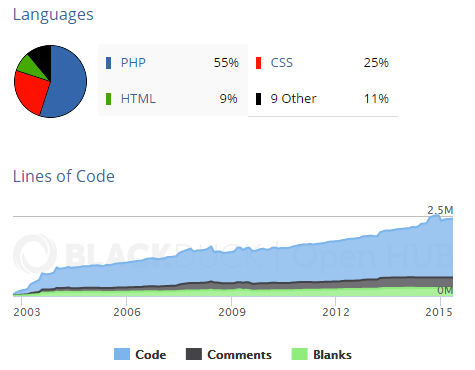Click the blue PHP color swatch
This screenshot has height=370, width=475.
pyautogui.click(x=108, y=63)
